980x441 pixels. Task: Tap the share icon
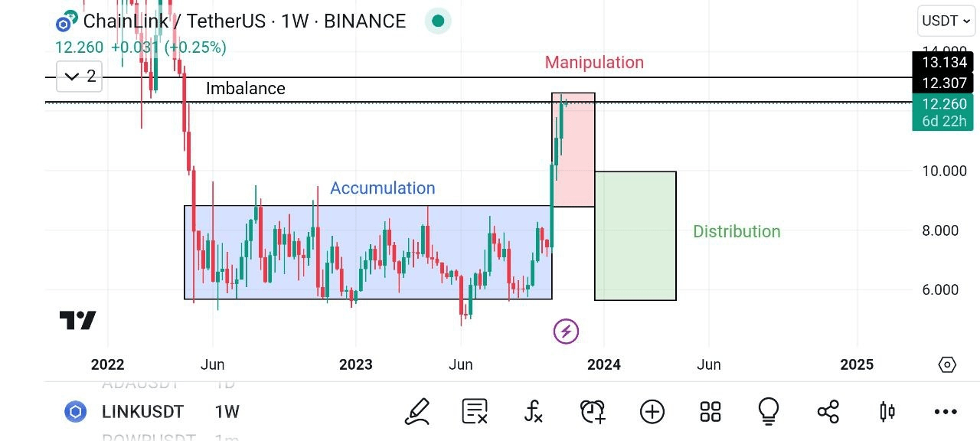click(x=828, y=412)
